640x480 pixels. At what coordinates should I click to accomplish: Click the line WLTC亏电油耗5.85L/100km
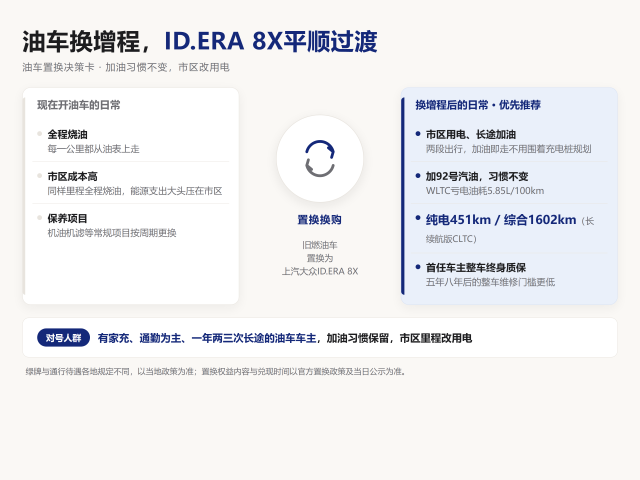click(x=485, y=191)
